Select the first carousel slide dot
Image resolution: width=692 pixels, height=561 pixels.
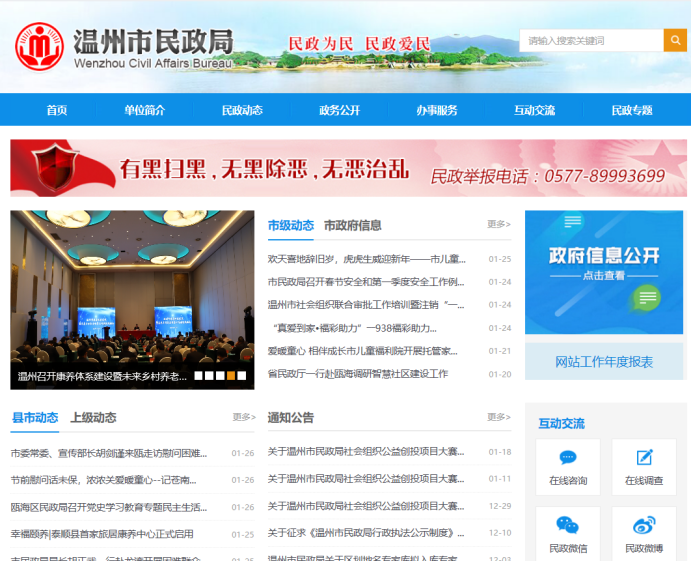pyautogui.click(x=198, y=376)
